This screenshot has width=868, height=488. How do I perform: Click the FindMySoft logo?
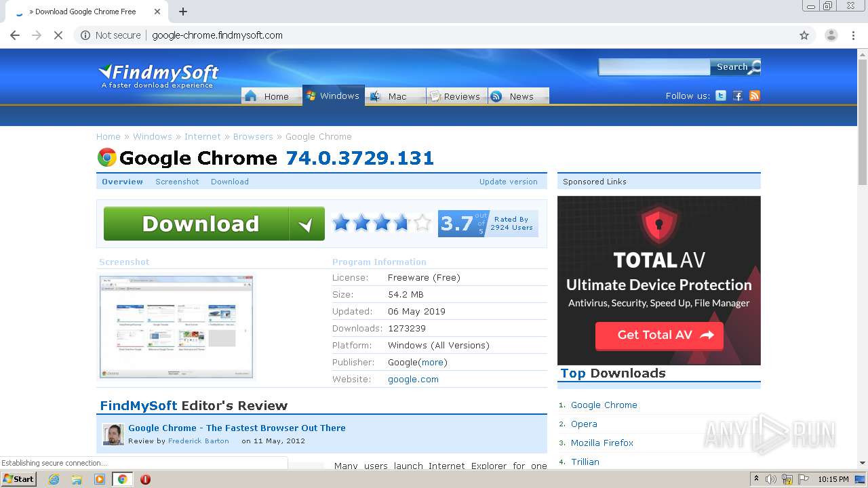(x=159, y=76)
